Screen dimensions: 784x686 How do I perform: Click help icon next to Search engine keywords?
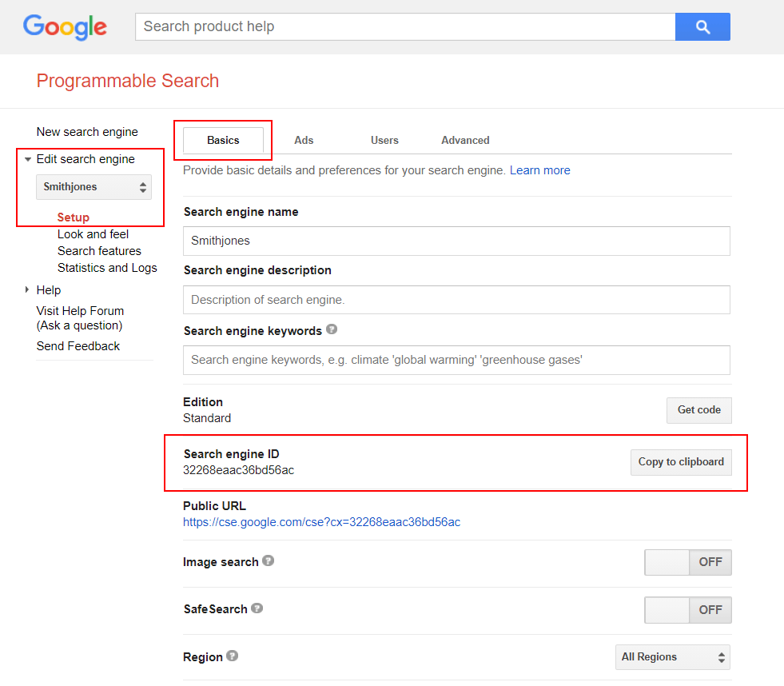(332, 329)
